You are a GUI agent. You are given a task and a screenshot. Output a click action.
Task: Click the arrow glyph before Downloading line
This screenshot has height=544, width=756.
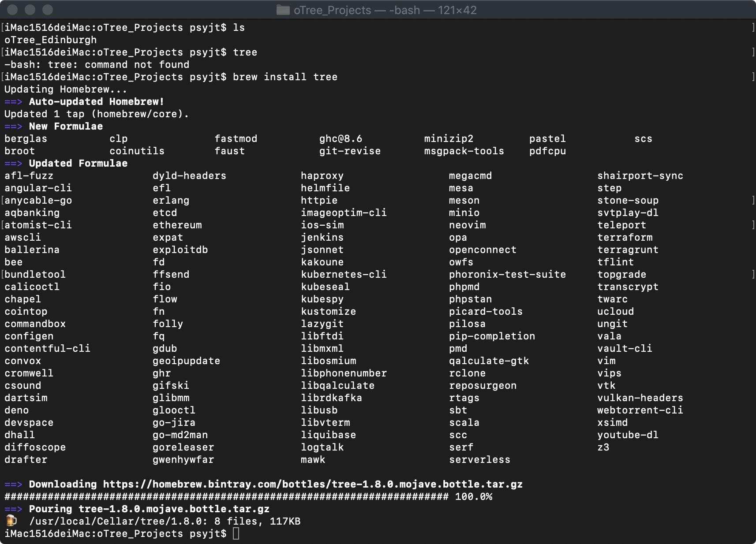pyautogui.click(x=14, y=484)
